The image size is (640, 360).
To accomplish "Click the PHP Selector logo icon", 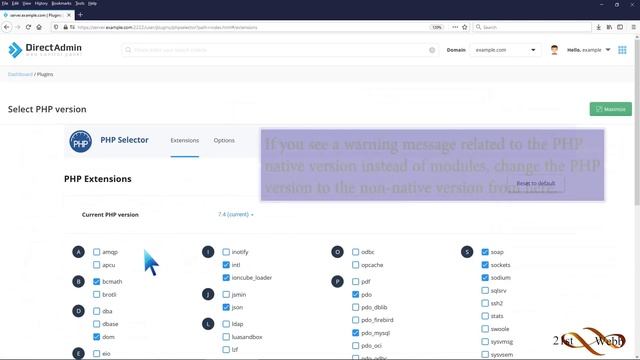I will click(x=80, y=141).
